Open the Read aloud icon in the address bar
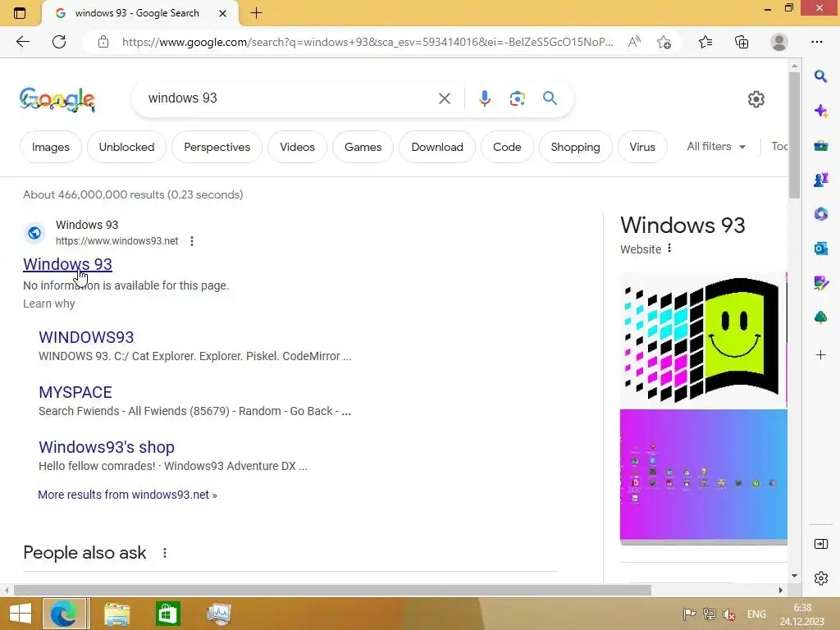This screenshot has width=840, height=630. point(634,42)
